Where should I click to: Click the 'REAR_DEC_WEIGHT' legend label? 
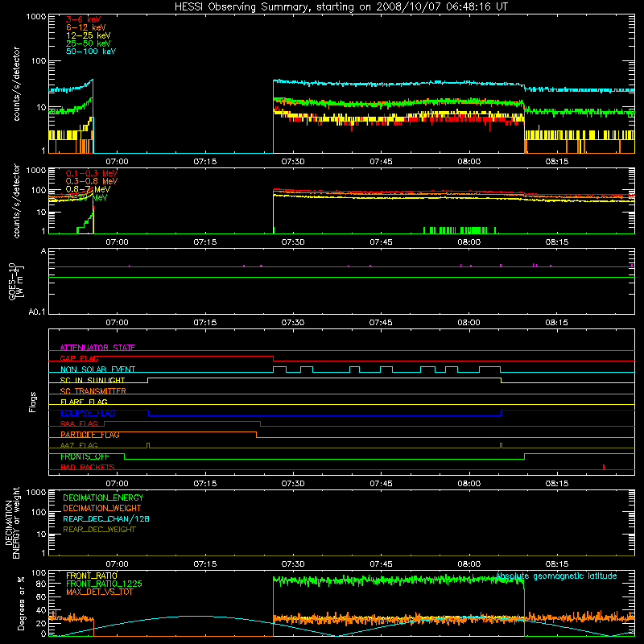[x=99, y=530]
